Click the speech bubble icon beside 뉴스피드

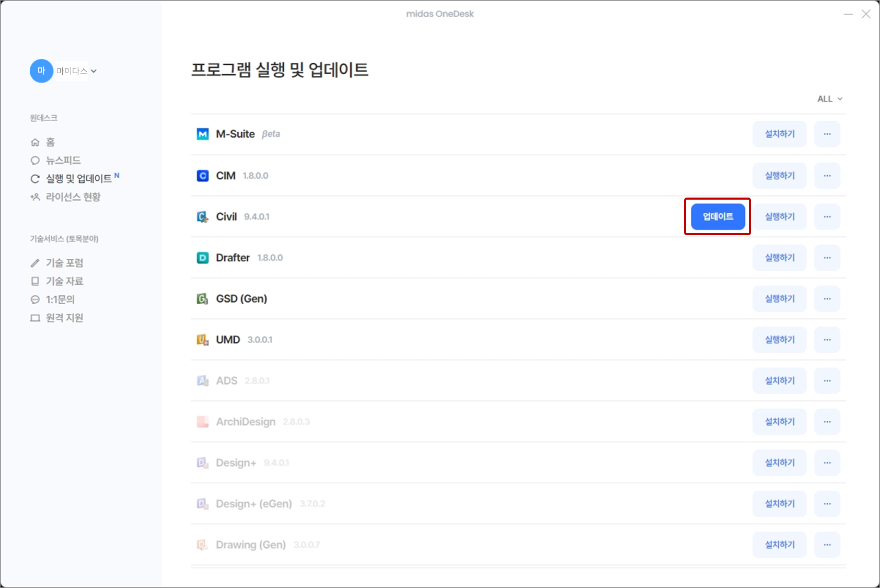[35, 160]
